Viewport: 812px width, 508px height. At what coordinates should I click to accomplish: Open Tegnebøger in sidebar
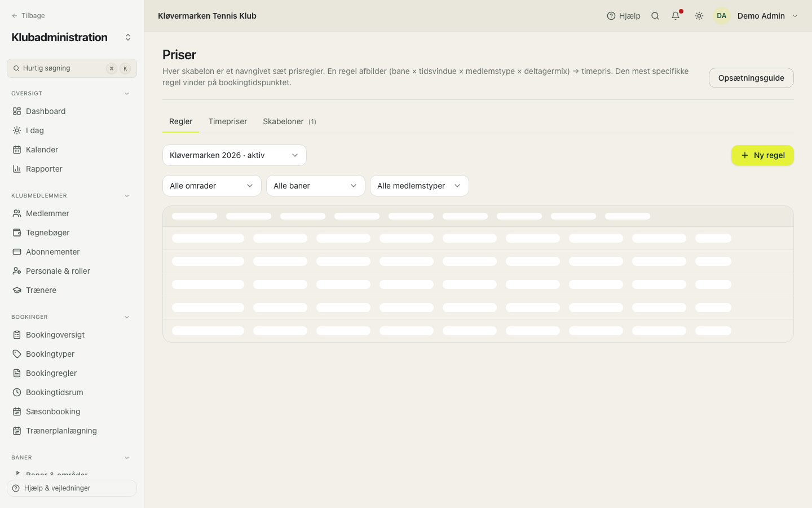tap(72, 233)
